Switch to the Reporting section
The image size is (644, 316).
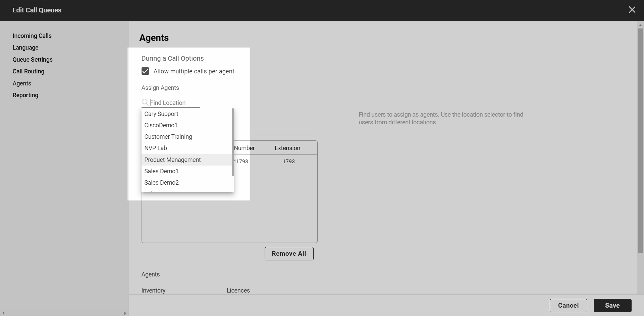[25, 95]
